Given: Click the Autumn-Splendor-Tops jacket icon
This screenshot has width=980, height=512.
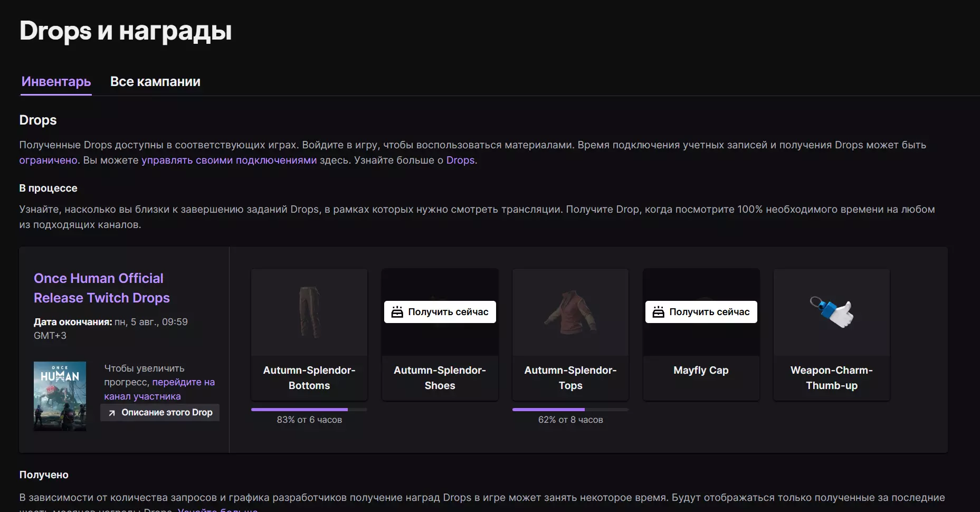Looking at the screenshot, I should click(x=570, y=312).
